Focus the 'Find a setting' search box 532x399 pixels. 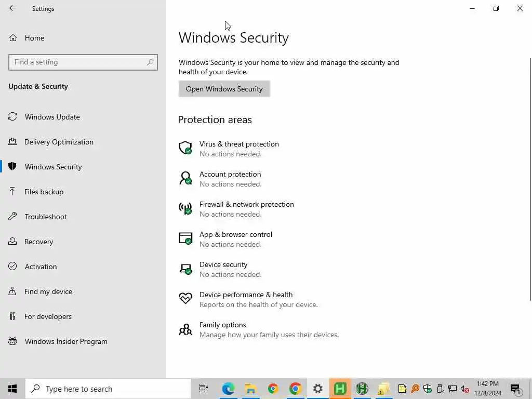click(x=83, y=62)
